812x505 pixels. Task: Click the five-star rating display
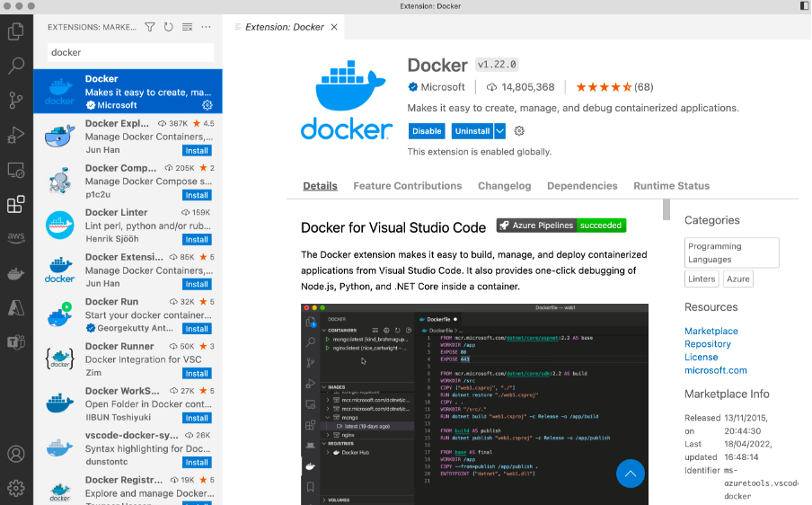[603, 87]
